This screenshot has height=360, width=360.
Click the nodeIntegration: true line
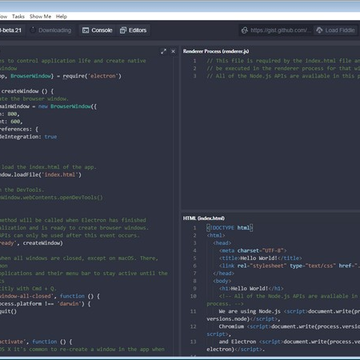[x=28, y=137]
